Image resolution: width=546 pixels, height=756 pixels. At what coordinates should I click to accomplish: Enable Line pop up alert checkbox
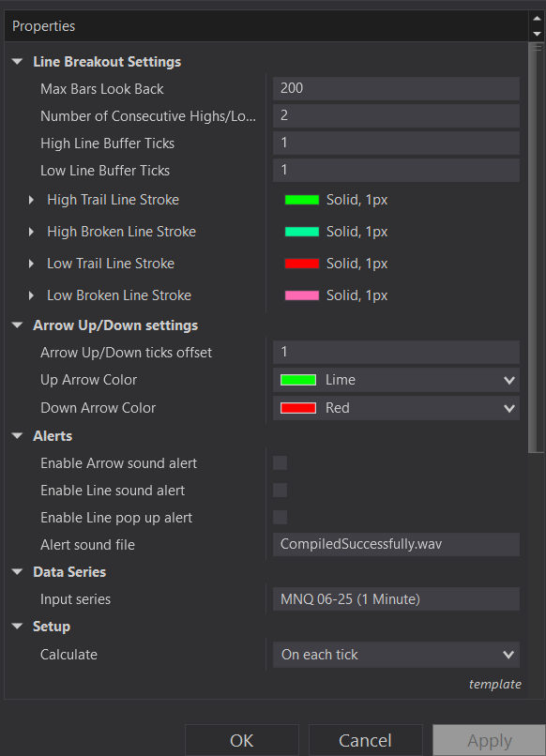[x=280, y=518]
